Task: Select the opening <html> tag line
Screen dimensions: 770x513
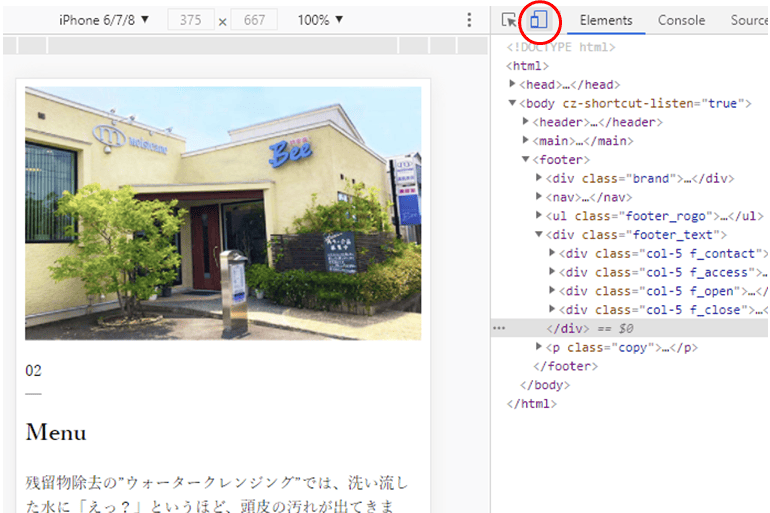Action: (527, 66)
